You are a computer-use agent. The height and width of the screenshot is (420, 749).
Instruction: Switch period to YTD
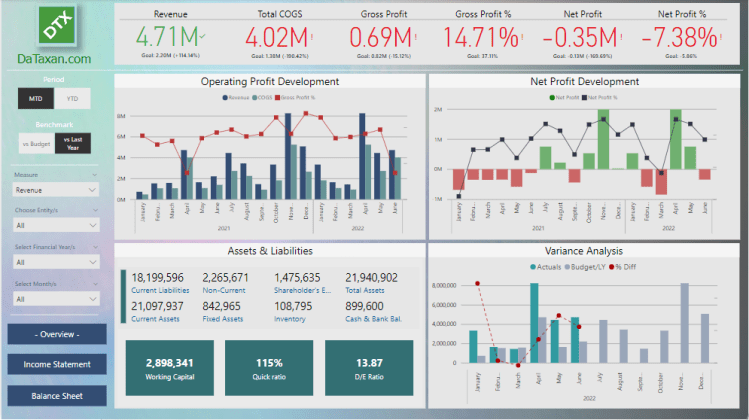[72, 98]
